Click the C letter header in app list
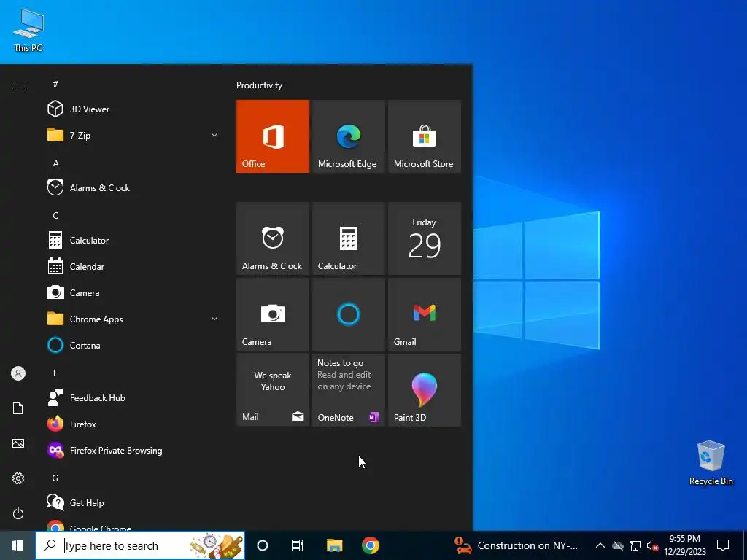 [55, 216]
